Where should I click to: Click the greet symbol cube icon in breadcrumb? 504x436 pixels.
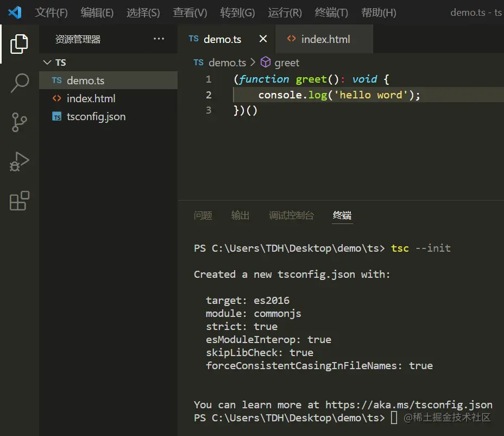click(265, 62)
